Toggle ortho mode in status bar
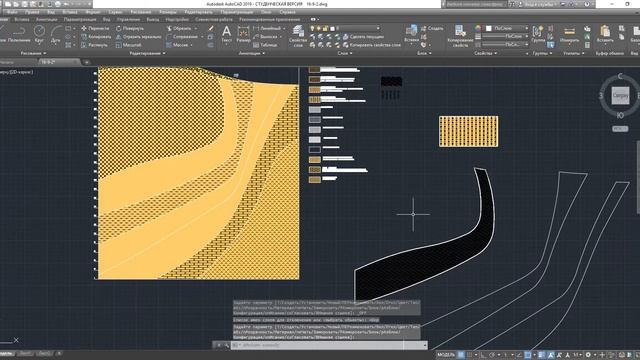This screenshot has width=640, height=360. tap(482, 355)
